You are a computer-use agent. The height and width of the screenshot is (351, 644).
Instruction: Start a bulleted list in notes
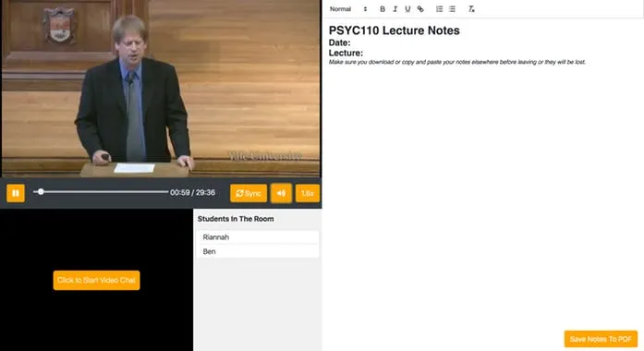coord(452,9)
